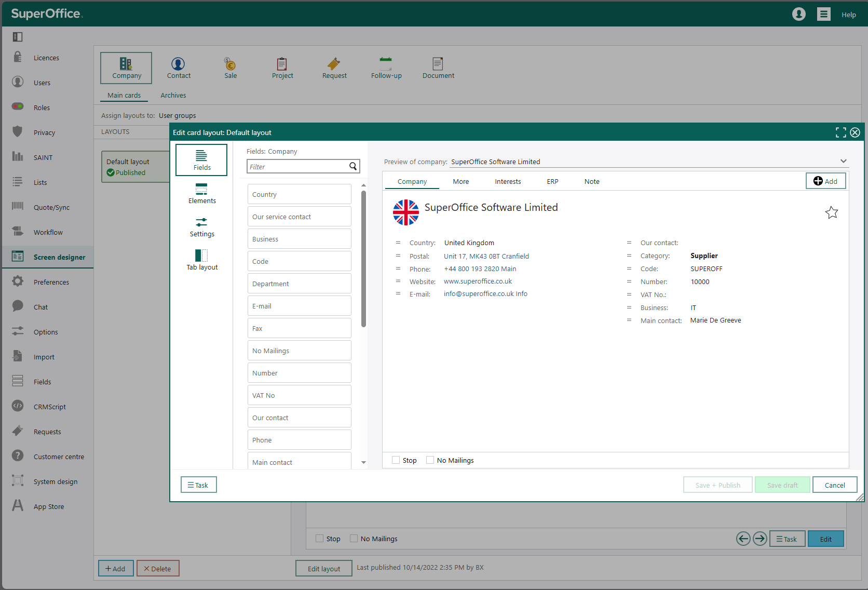Toggle fullscreen for the dialog
This screenshot has height=590, width=868.
click(840, 132)
